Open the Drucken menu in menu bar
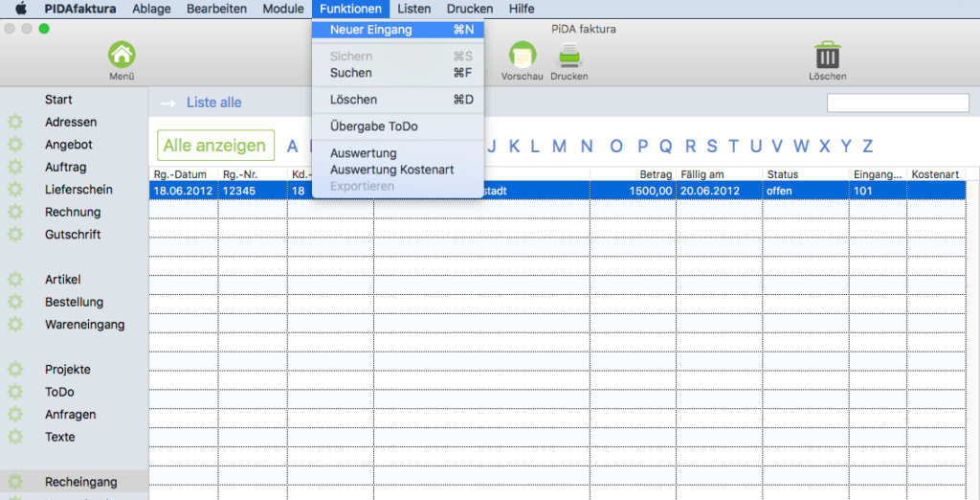 tap(469, 9)
